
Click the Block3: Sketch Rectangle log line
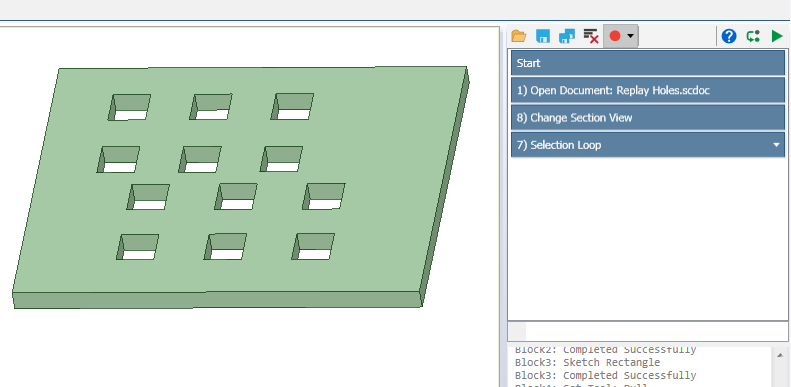click(x=587, y=362)
